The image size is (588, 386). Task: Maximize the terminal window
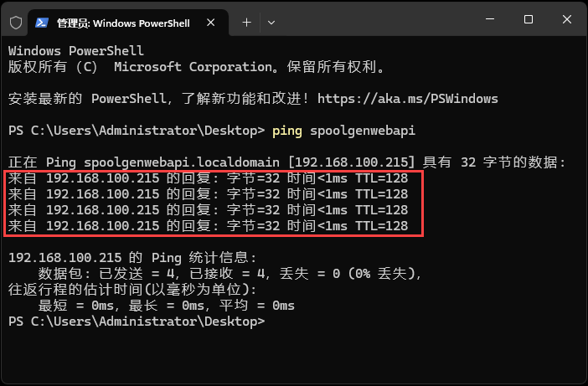tap(529, 19)
